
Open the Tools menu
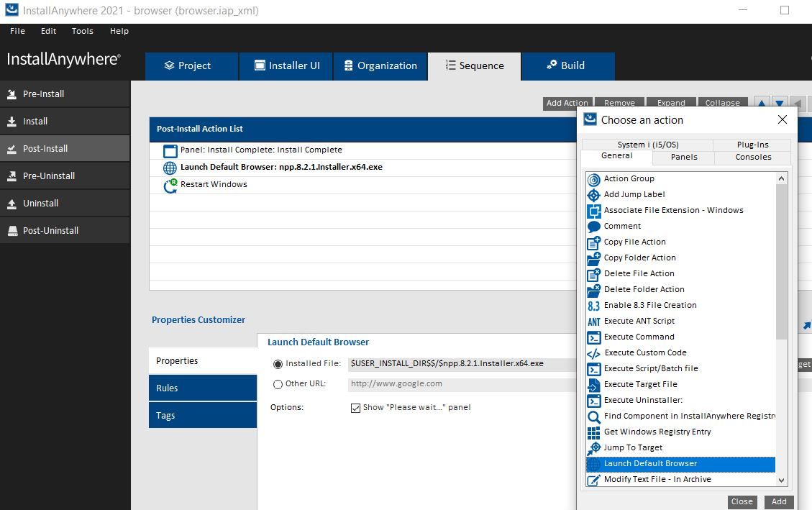[x=82, y=31]
